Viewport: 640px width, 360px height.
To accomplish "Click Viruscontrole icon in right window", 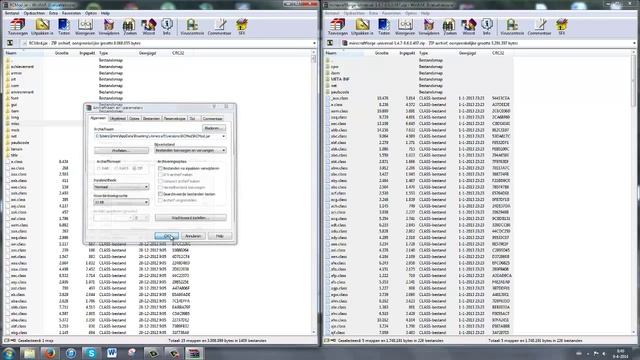I will 512,27.
